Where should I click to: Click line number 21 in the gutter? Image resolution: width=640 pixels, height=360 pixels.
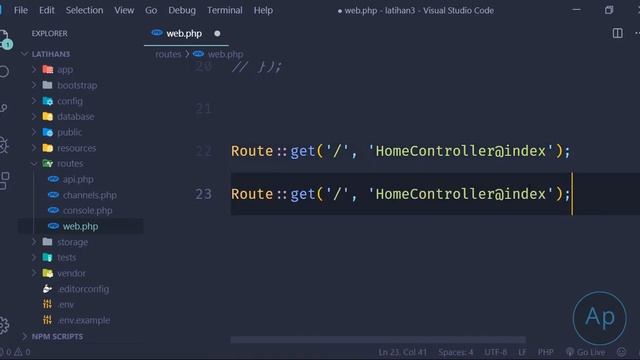(203, 109)
